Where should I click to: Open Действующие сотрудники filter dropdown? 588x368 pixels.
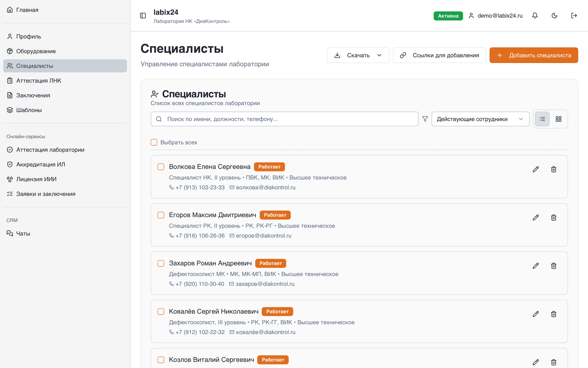point(480,119)
